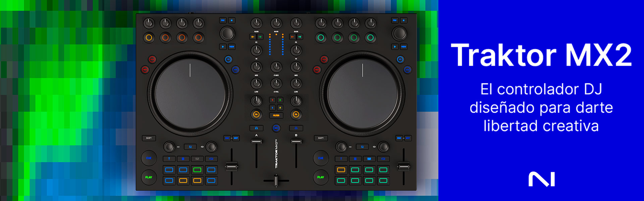This screenshot has height=201, width=644.
Task: Toggle the left deck SHIFT button
Action: 149,138
